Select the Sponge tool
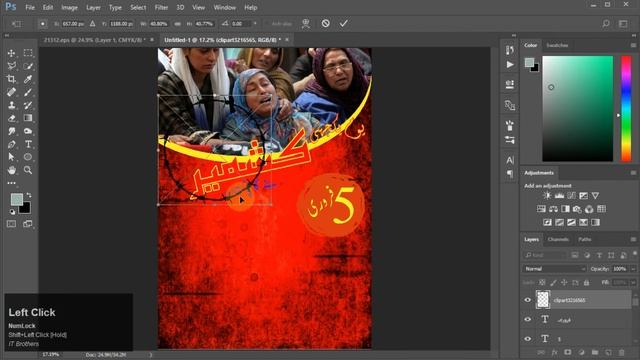Image resolution: width=640 pixels, height=360 pixels. pos(28,131)
